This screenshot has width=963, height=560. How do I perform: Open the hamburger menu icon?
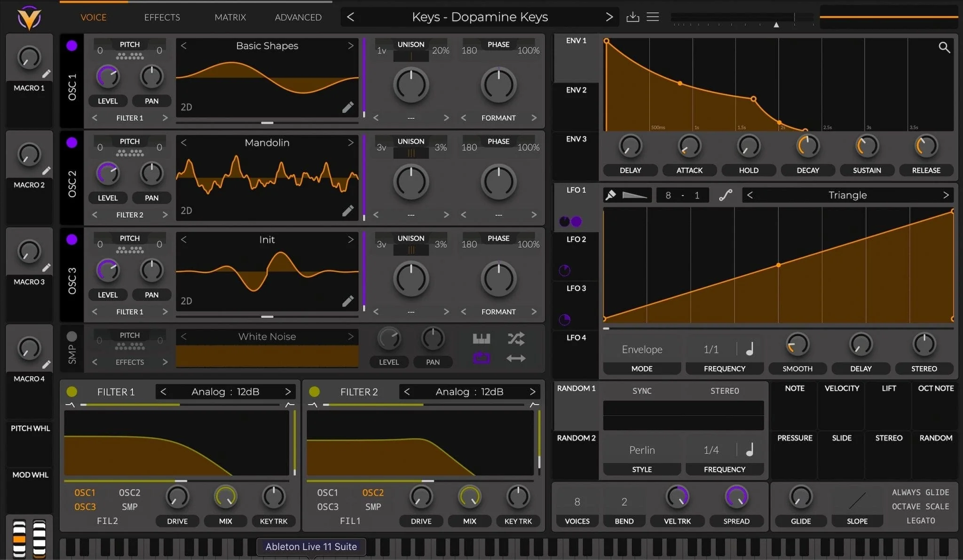pos(653,17)
